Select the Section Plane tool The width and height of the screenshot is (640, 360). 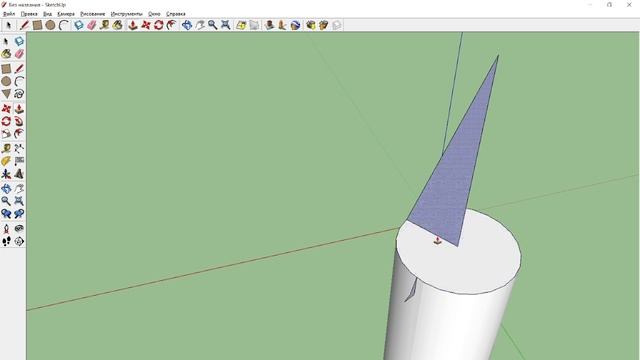pos(19,241)
